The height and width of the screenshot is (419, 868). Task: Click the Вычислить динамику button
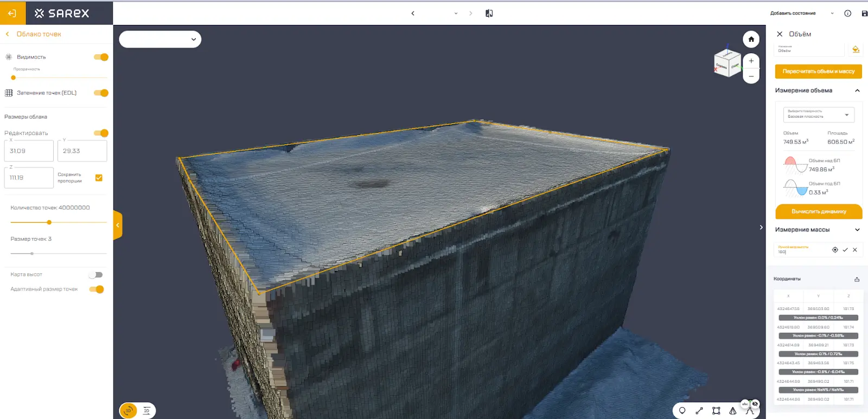pyautogui.click(x=818, y=211)
